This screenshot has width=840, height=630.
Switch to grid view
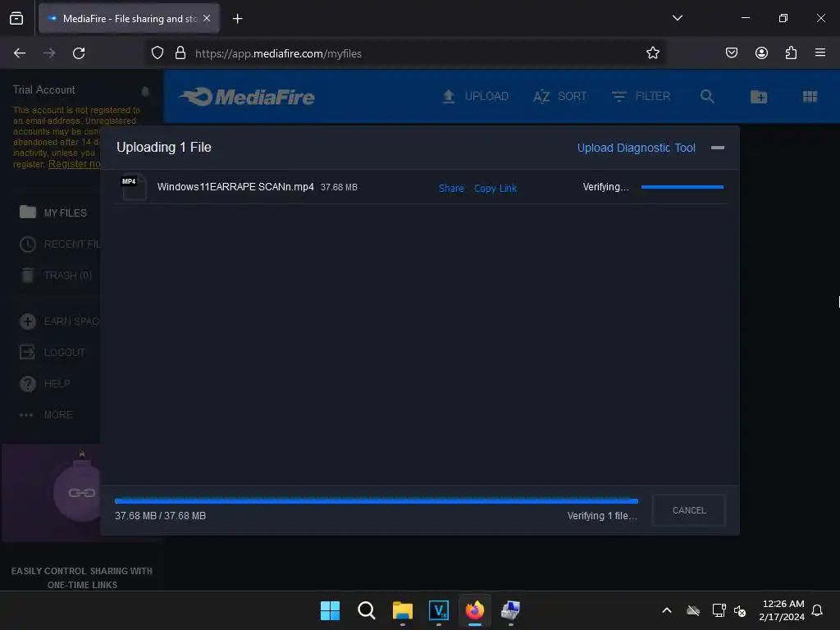(810, 97)
